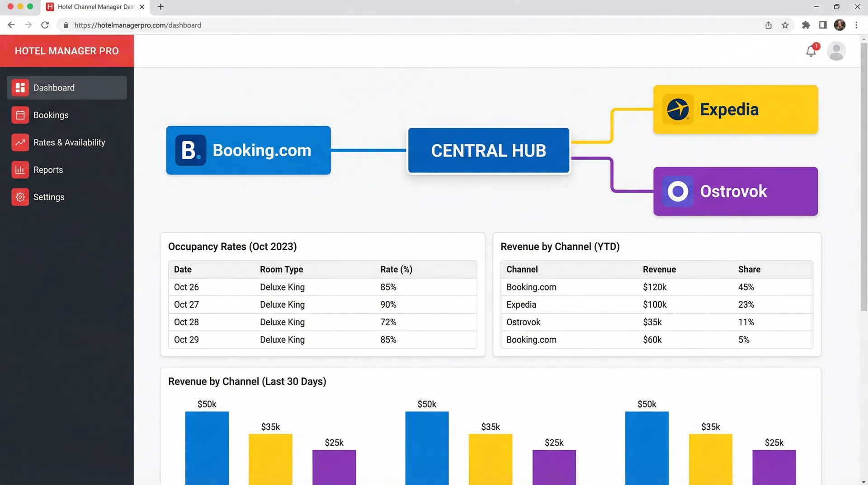Select the Oct 27 date cell
Screen dimensions: 868x485
coord(186,305)
